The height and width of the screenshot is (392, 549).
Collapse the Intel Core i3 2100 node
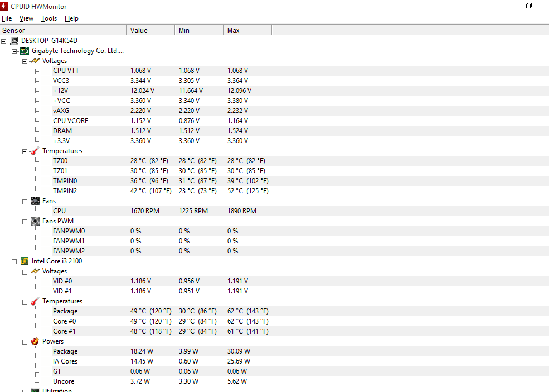coord(14,262)
